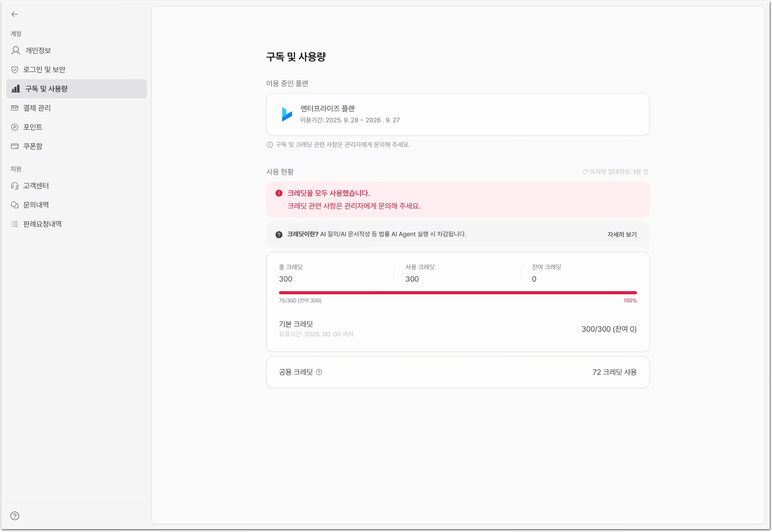772x532 pixels.
Task: Click the card icon beside 결제 관리
Action: coord(15,108)
